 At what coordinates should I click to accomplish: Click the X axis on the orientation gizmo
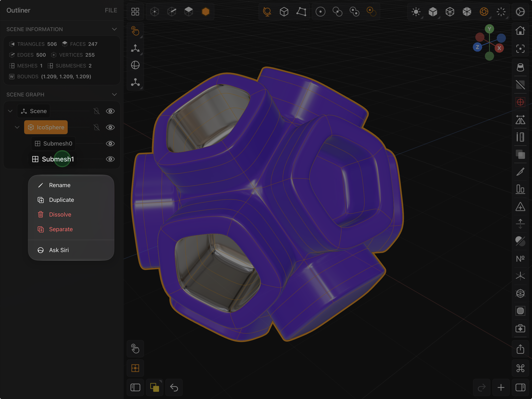point(499,48)
